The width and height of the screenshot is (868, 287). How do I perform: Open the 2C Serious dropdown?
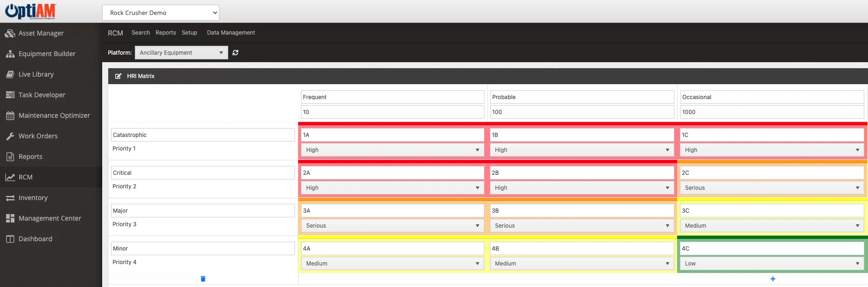pos(772,188)
